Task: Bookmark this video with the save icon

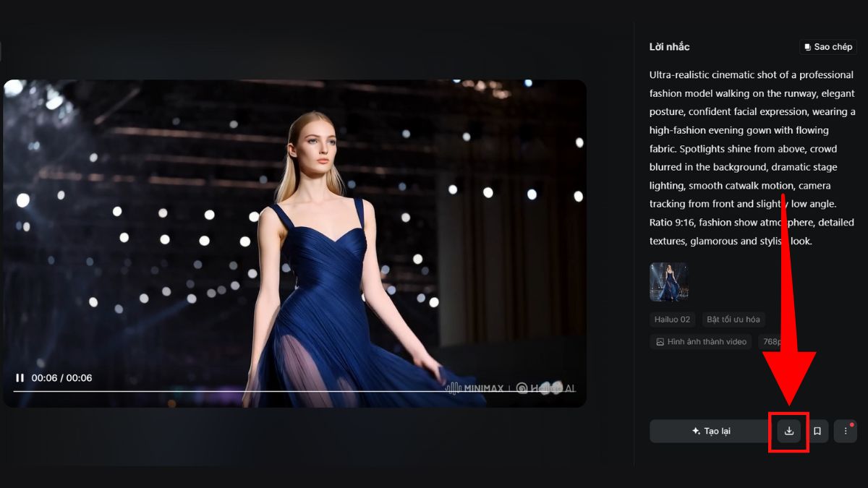Action: [x=817, y=431]
